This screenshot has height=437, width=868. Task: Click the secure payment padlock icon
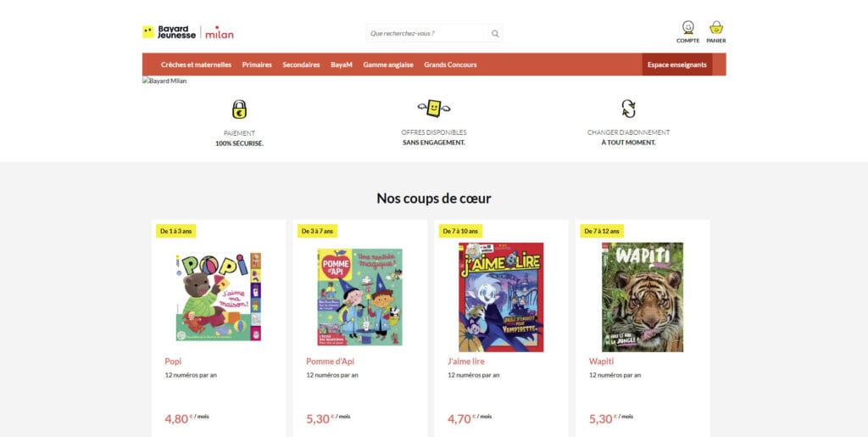(239, 109)
